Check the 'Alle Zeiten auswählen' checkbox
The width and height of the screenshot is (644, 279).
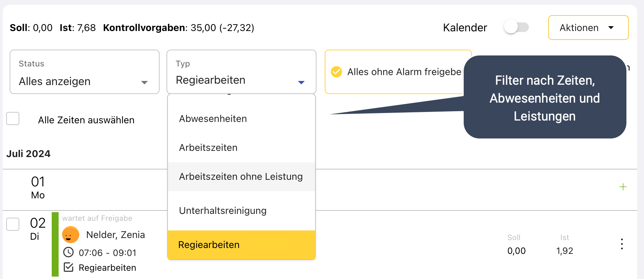point(13,119)
